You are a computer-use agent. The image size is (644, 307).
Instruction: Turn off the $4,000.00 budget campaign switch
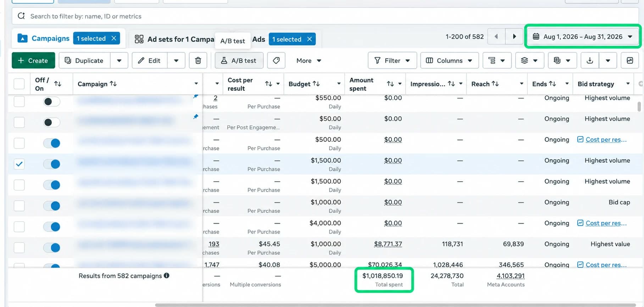(52, 227)
